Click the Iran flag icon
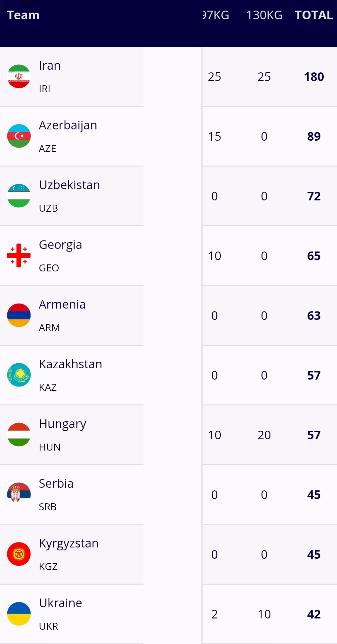Viewport: 337px width, 644px height. 19,76
